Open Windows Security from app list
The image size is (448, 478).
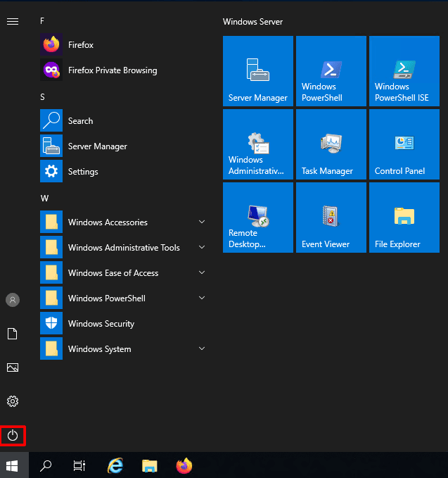tap(101, 324)
